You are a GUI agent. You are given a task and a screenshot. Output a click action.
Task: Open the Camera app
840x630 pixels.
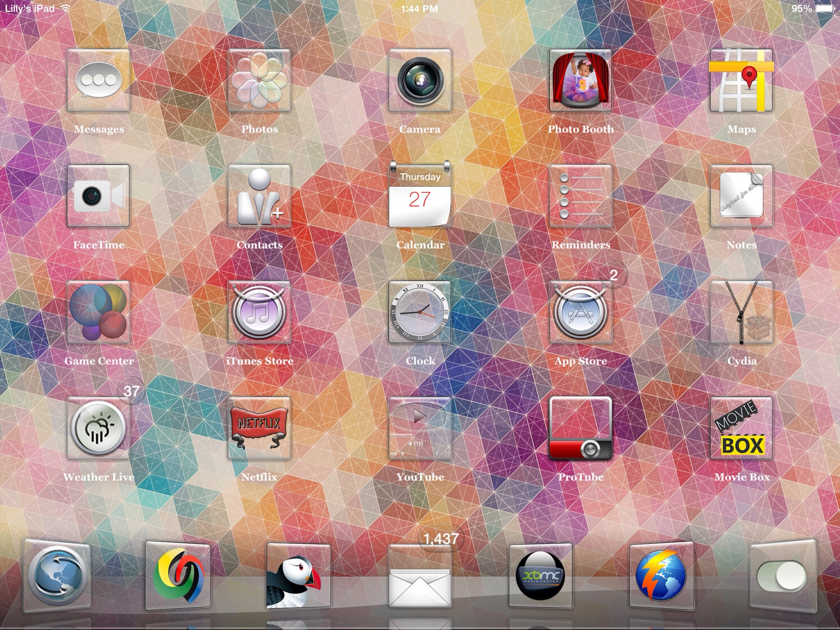click(x=420, y=80)
